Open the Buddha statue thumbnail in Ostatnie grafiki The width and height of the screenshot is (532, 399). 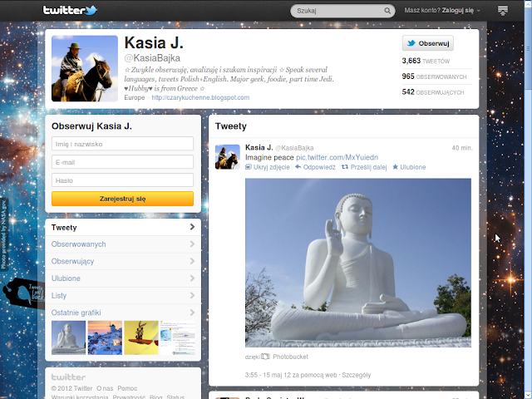click(x=68, y=337)
